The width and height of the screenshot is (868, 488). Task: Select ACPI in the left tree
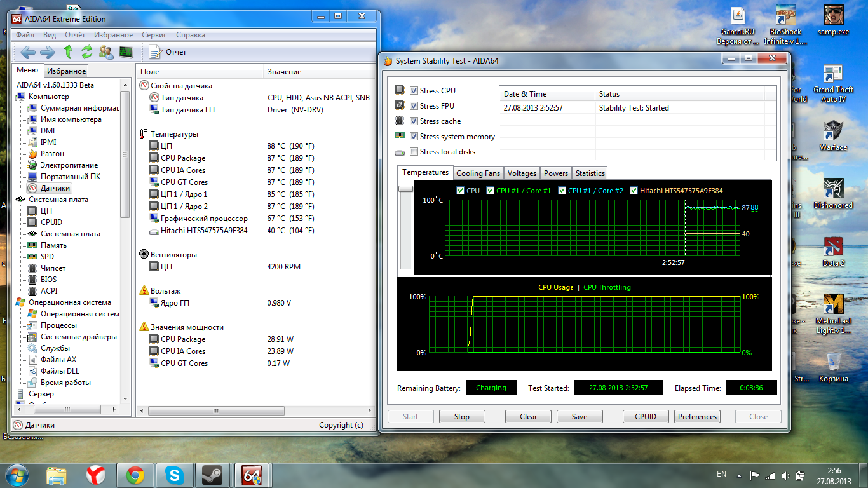click(x=49, y=291)
